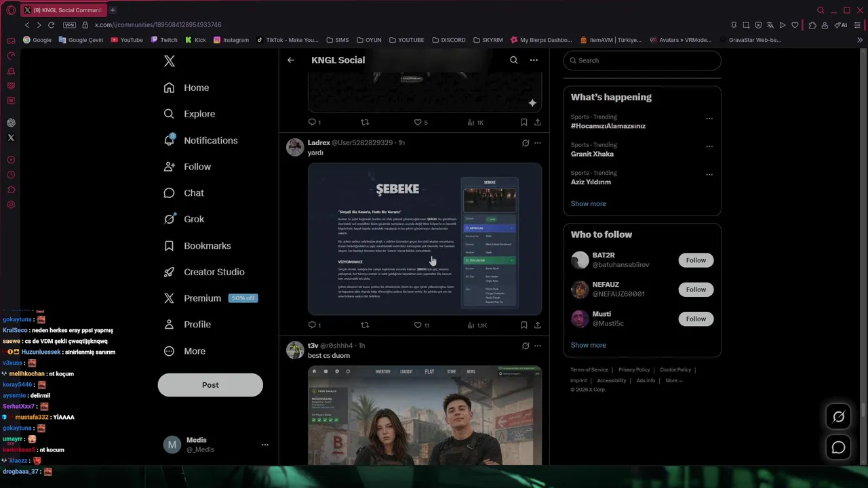
Task: Open more options on t3v's post
Action: 538,346
